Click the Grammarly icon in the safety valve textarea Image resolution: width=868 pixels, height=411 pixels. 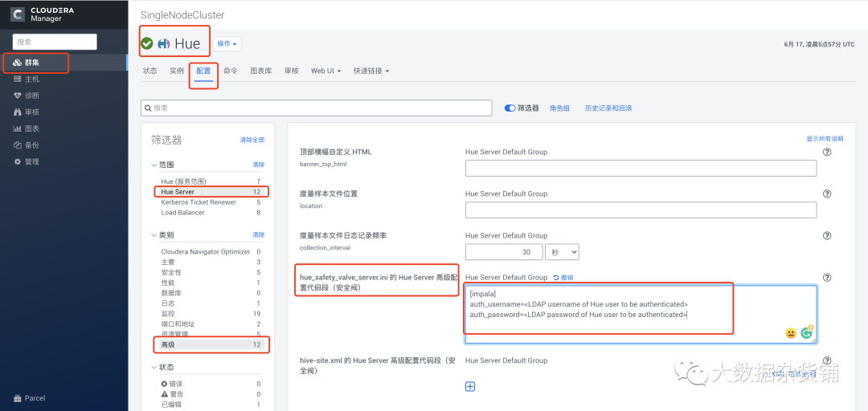pyautogui.click(x=807, y=332)
